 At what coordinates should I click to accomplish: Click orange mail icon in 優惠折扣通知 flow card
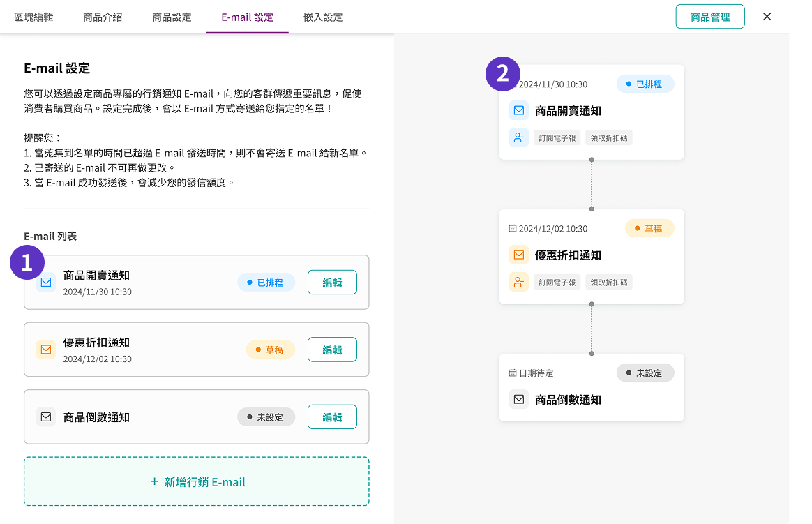tap(518, 255)
